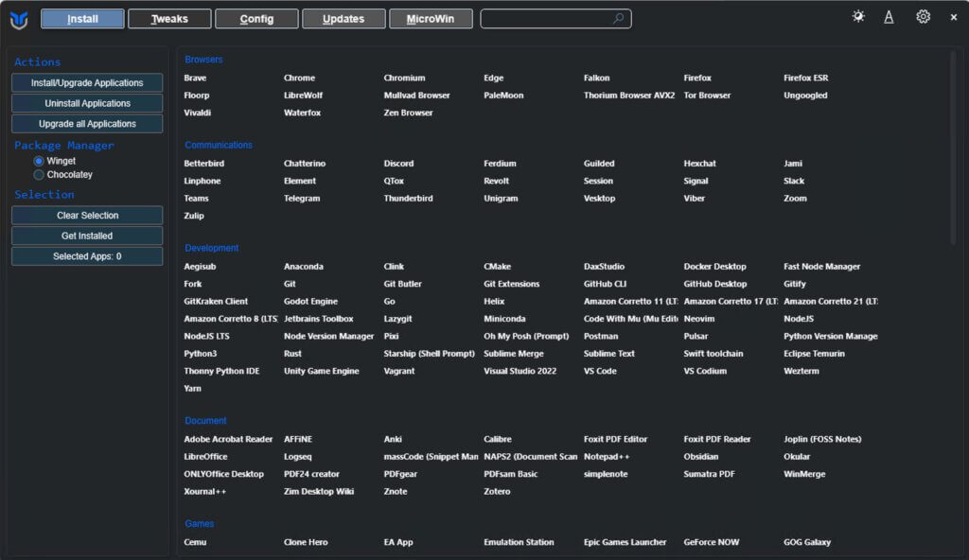Select the Yarn entry
The height and width of the screenshot is (560, 969).
[192, 388]
